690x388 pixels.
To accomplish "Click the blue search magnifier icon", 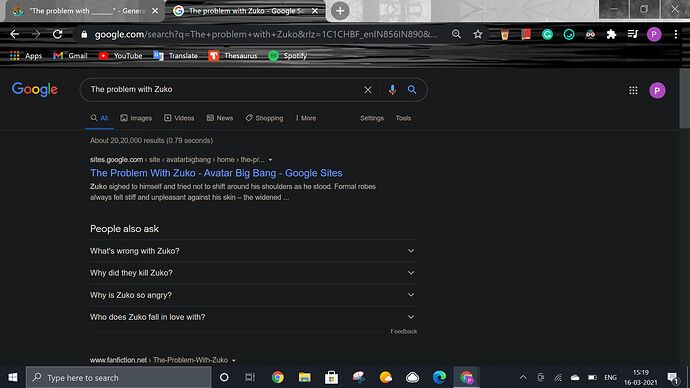I will tap(412, 90).
